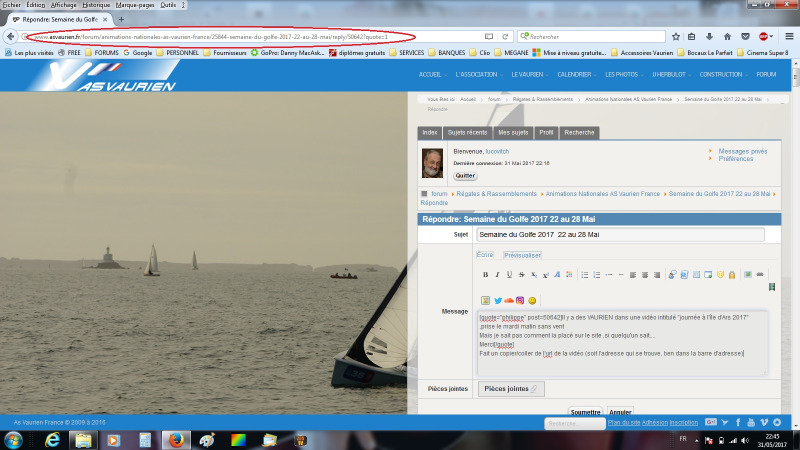This screenshot has width=800, height=450.
Task: Log out with the Quitter button
Action: 465,176
